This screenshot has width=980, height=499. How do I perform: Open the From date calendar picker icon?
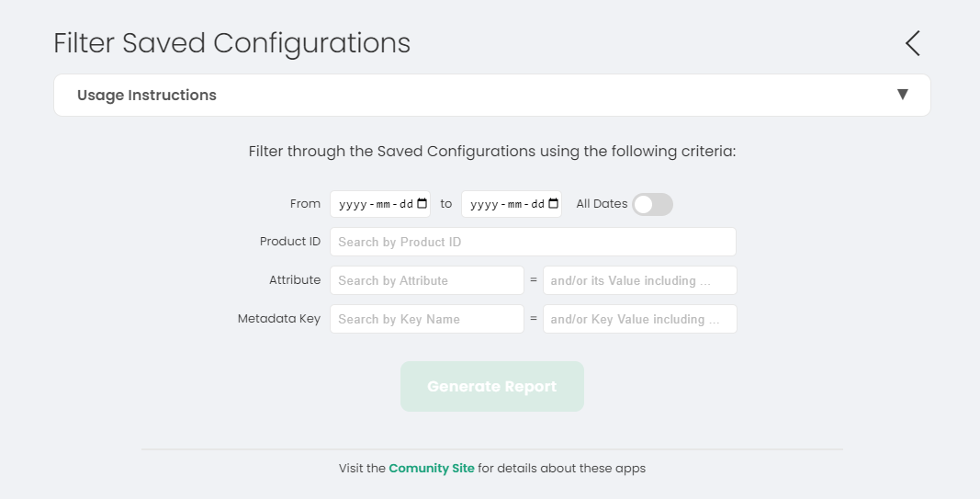click(422, 204)
